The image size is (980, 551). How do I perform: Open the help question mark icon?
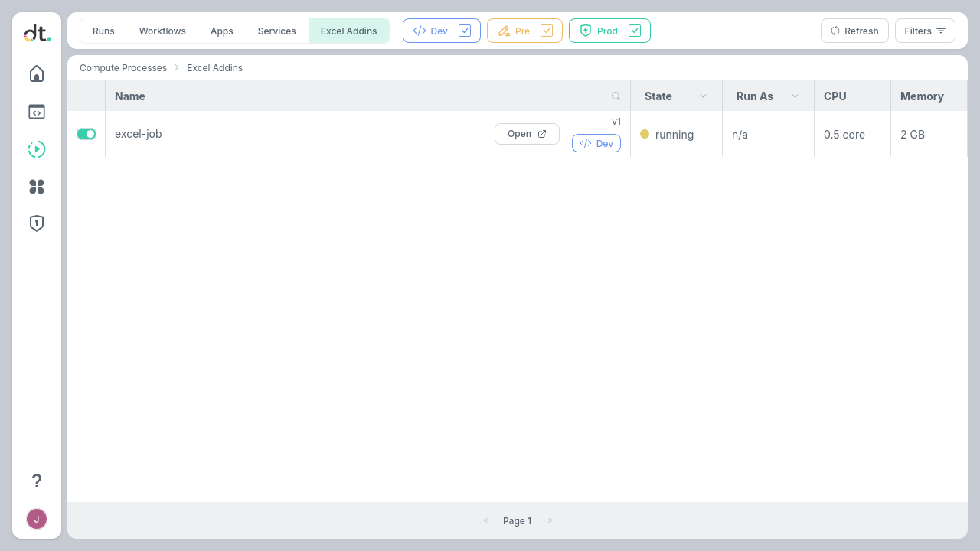pos(37,481)
